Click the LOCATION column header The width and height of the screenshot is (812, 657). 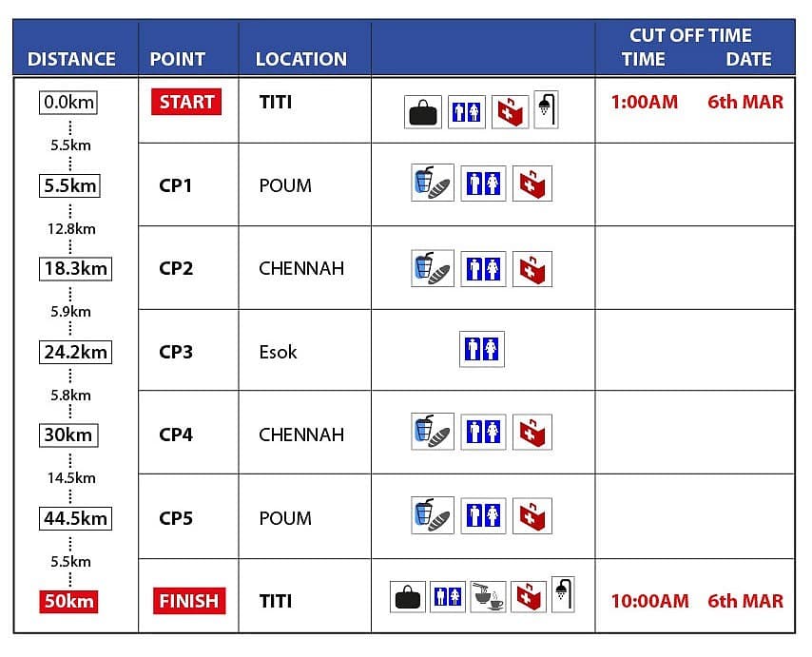pyautogui.click(x=300, y=59)
